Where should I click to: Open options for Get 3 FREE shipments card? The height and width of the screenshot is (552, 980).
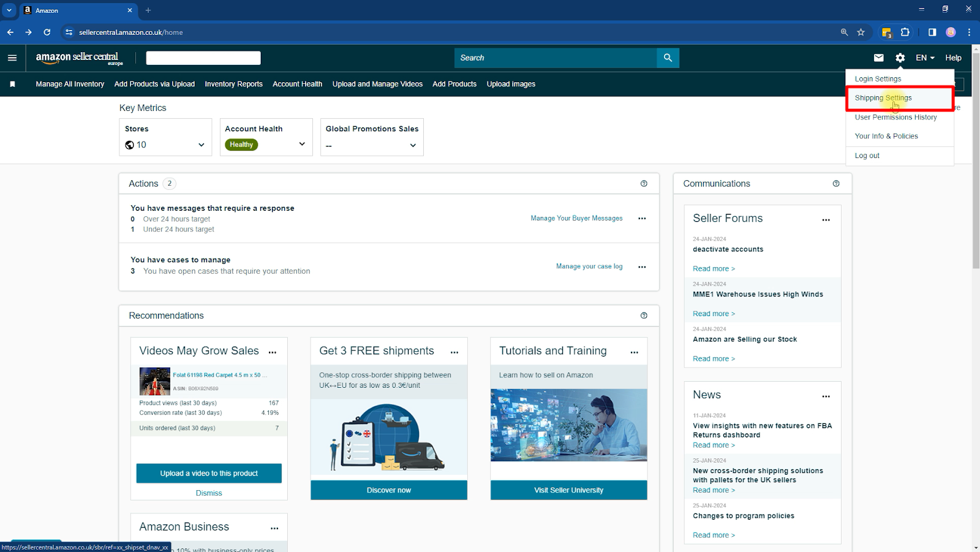454,352
